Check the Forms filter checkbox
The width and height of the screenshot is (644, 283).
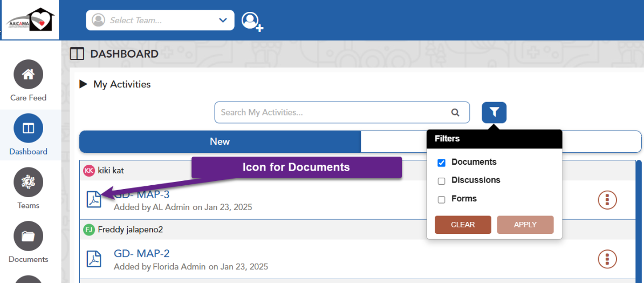tap(441, 199)
